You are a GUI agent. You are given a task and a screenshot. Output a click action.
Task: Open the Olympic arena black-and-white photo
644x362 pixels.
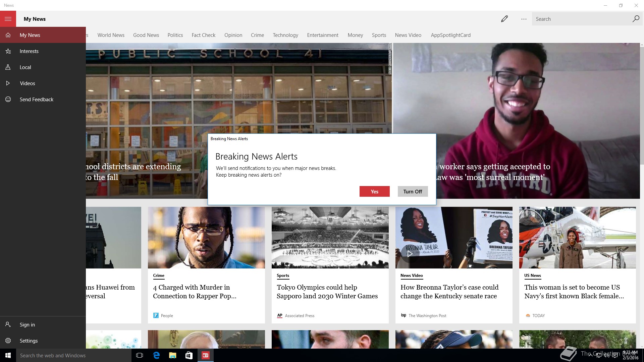point(330,237)
